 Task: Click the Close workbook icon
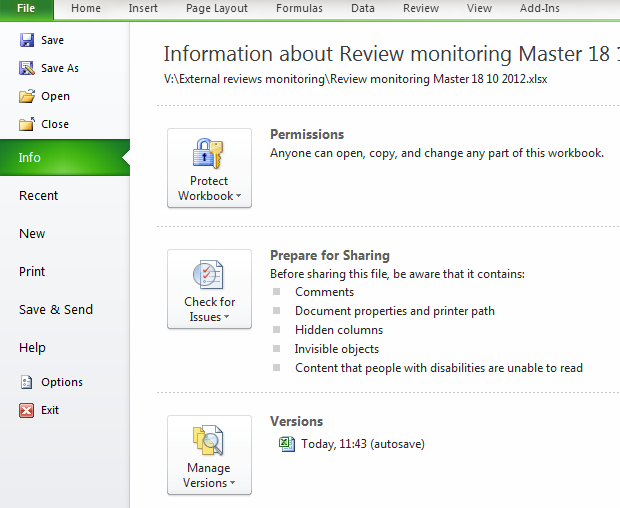pyautogui.click(x=27, y=124)
